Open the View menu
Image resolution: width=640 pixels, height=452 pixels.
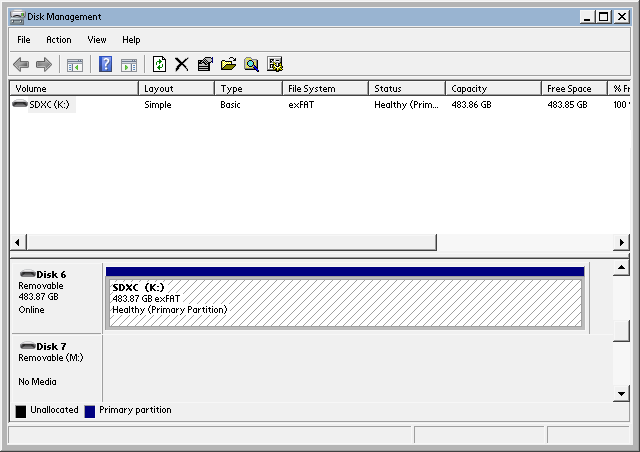click(97, 40)
